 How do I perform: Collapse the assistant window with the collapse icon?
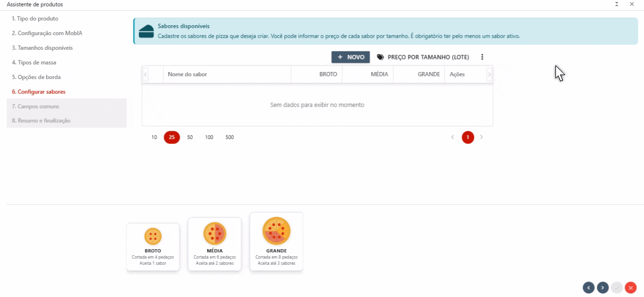616,4
